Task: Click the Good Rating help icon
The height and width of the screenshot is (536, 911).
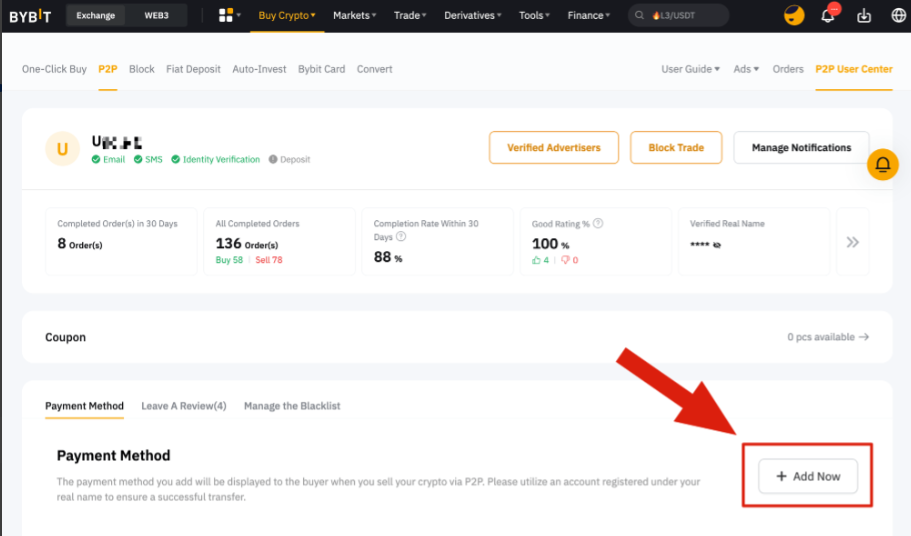Action: coord(598,223)
